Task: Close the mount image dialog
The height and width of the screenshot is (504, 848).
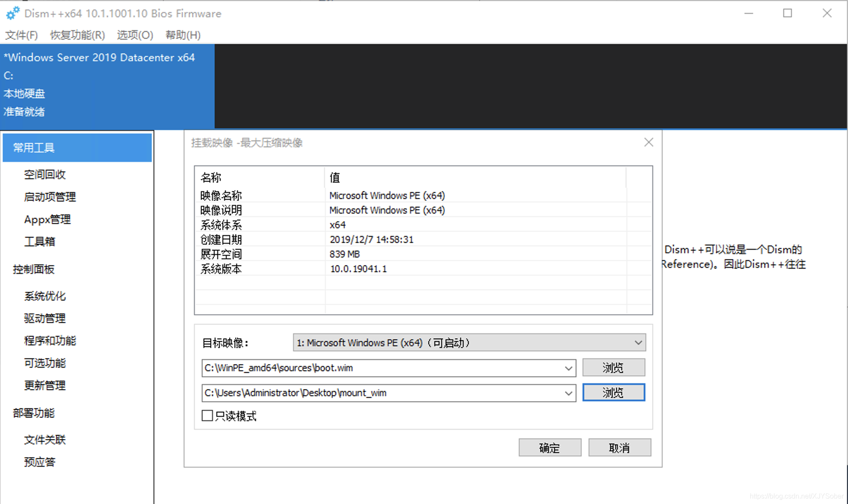Action: tap(648, 143)
